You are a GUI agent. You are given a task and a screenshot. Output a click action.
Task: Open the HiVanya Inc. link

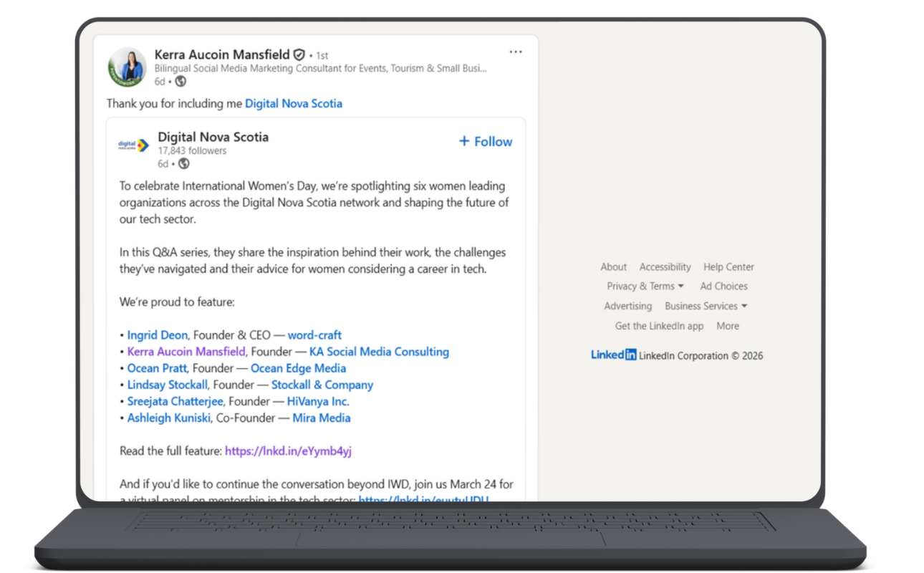pyautogui.click(x=318, y=401)
